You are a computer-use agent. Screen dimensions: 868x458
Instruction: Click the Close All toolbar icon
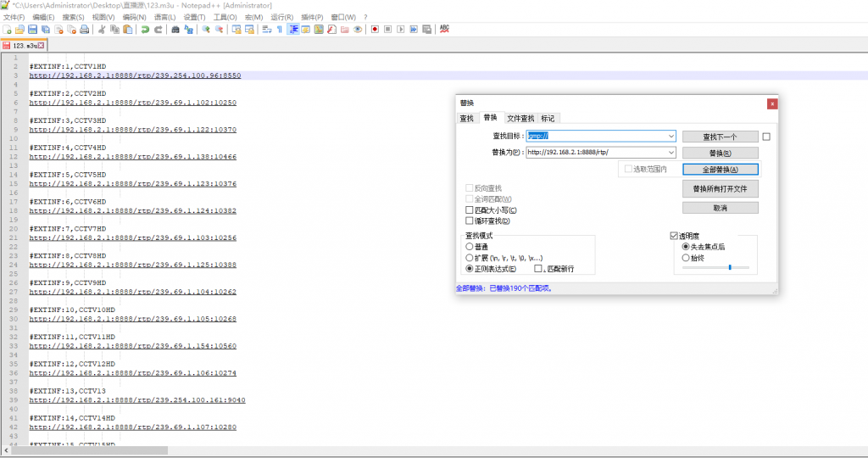(x=71, y=30)
